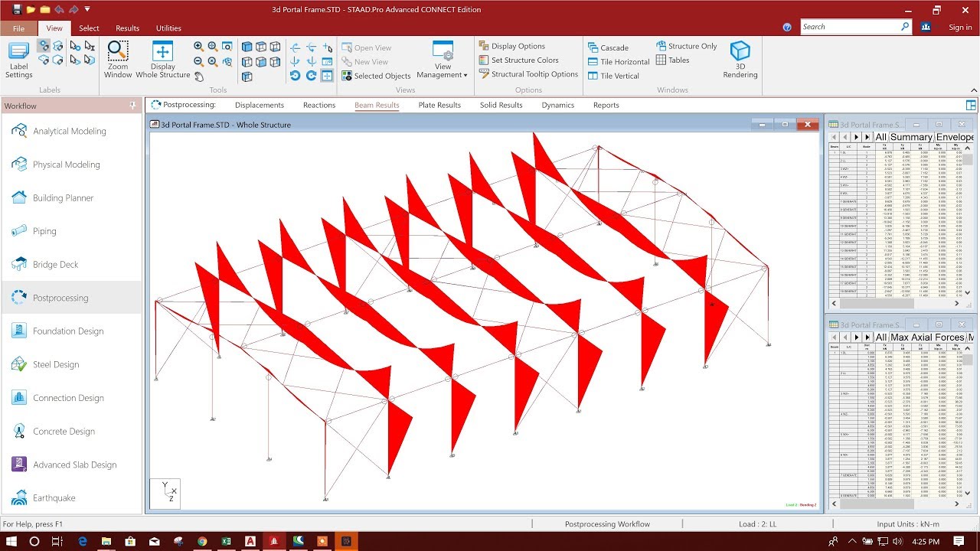Switch to the Utilities ribbon tab
This screenshot has width=980, height=551.
coord(168,28)
